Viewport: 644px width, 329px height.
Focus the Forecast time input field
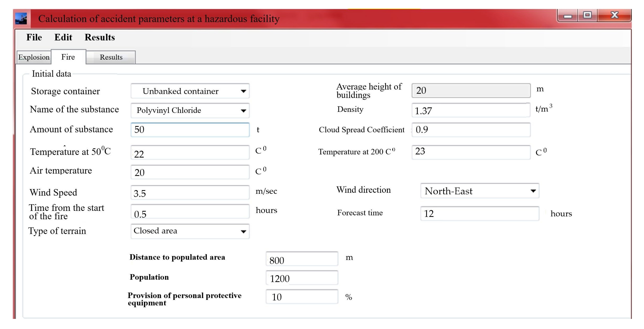(x=480, y=214)
